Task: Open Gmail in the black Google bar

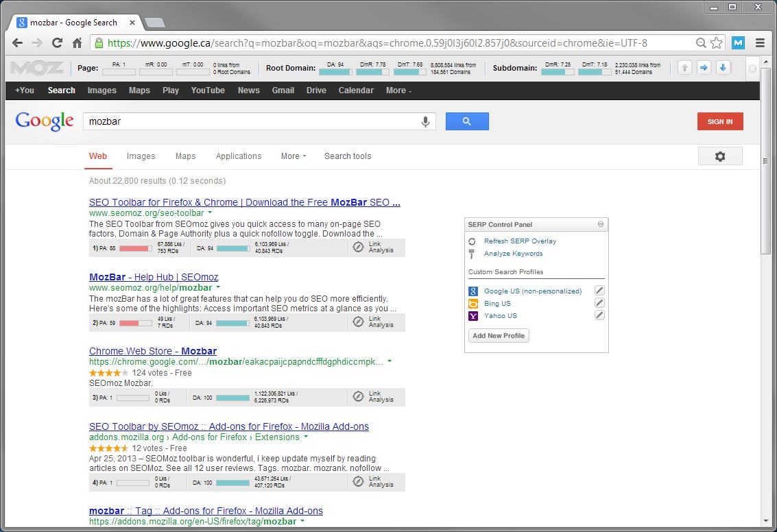Action: (283, 90)
